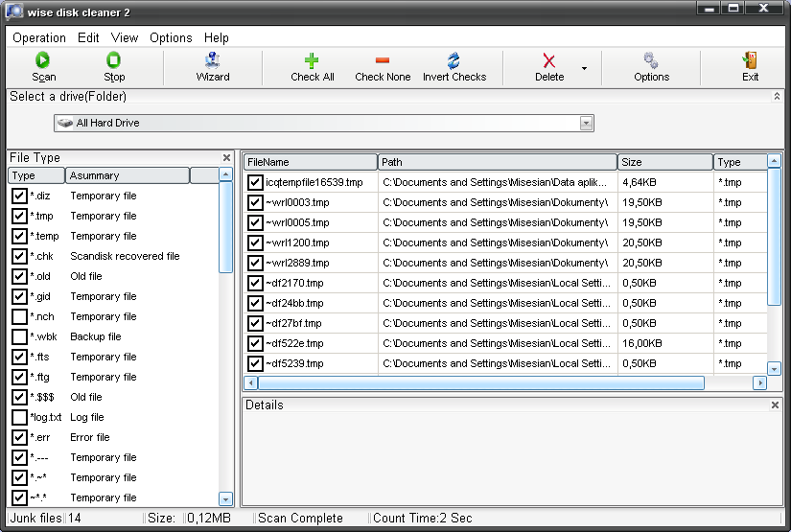Close the Details panel
This screenshot has height=532, width=791.
pyautogui.click(x=776, y=405)
